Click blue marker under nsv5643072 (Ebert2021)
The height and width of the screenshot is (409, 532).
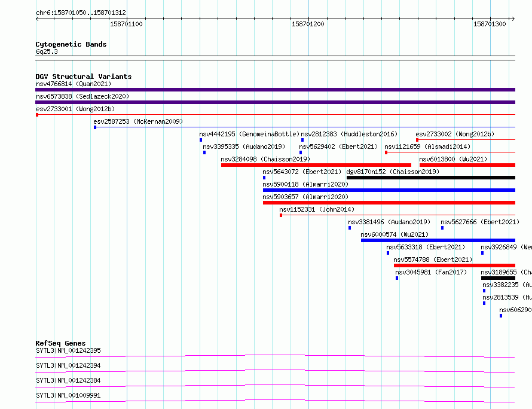click(x=264, y=178)
